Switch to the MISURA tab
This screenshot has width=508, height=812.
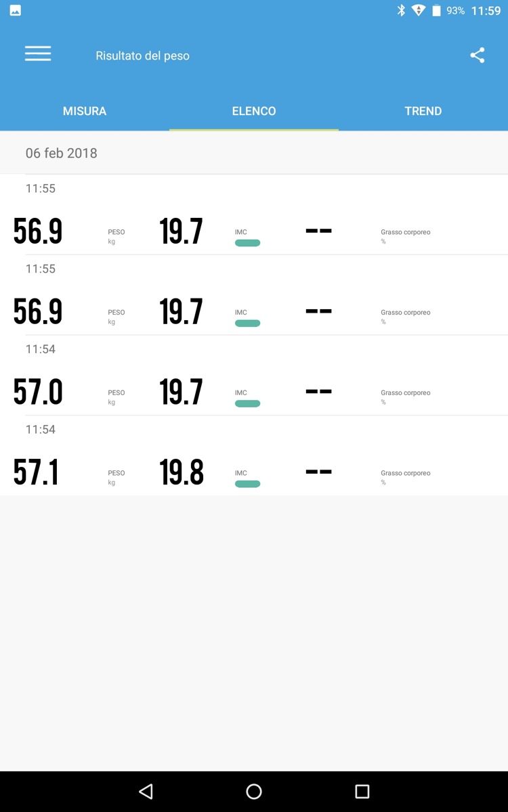[x=85, y=111]
